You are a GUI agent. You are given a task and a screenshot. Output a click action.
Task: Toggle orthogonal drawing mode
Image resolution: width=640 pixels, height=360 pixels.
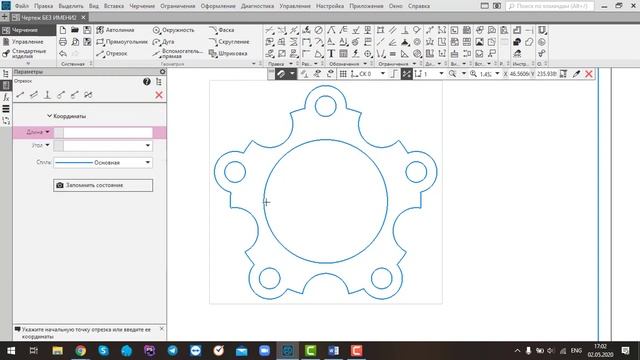[x=394, y=74]
